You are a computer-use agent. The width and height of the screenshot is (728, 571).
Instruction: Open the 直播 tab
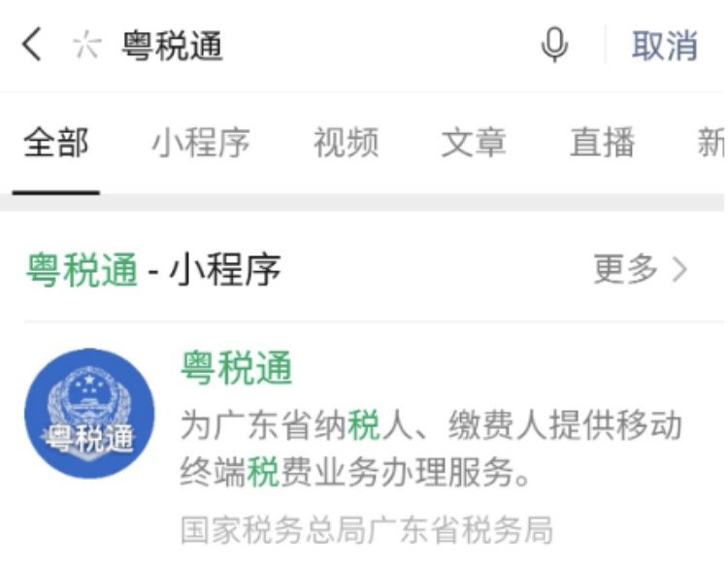[x=602, y=143]
